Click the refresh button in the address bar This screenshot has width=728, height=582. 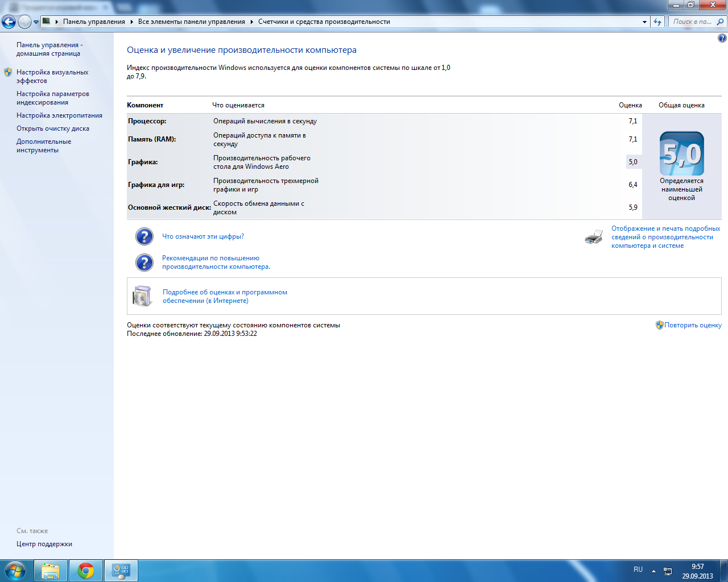(x=658, y=22)
